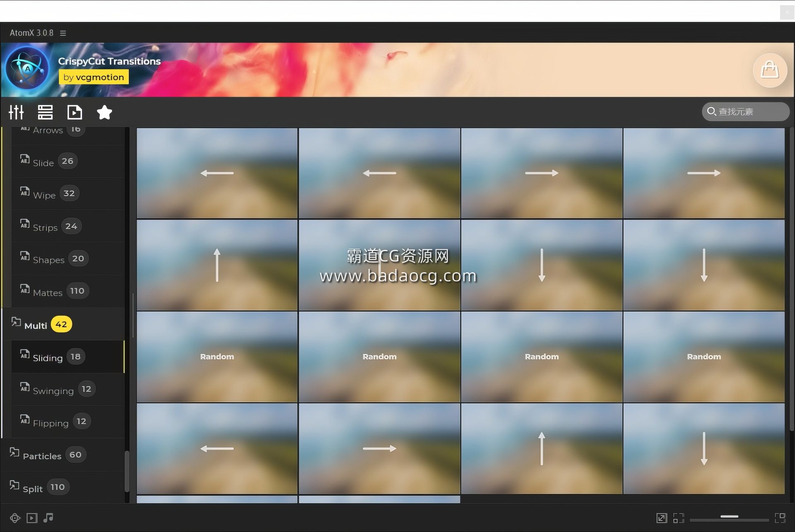This screenshot has height=532, width=795.
Task: Open the by vcgmotion author link
Action: [x=94, y=77]
